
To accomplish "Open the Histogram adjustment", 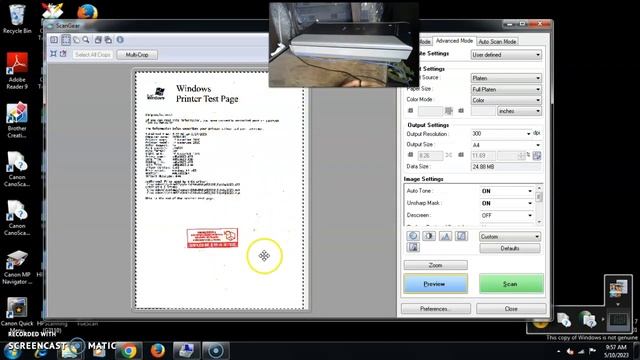I will click(x=445, y=236).
